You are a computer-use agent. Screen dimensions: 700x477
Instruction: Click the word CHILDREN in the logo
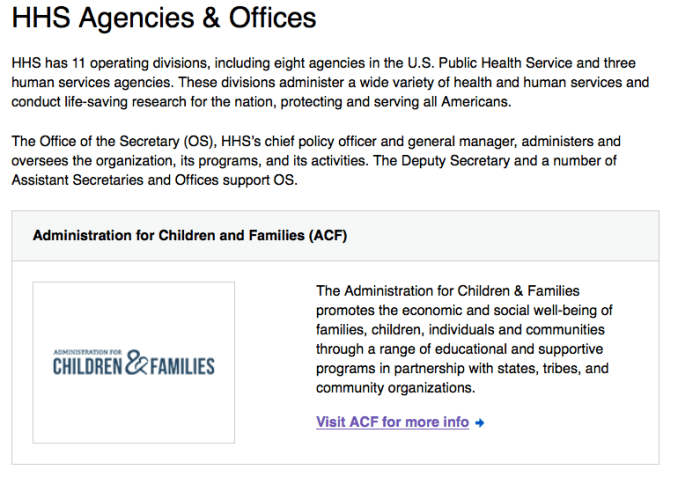[x=88, y=367]
